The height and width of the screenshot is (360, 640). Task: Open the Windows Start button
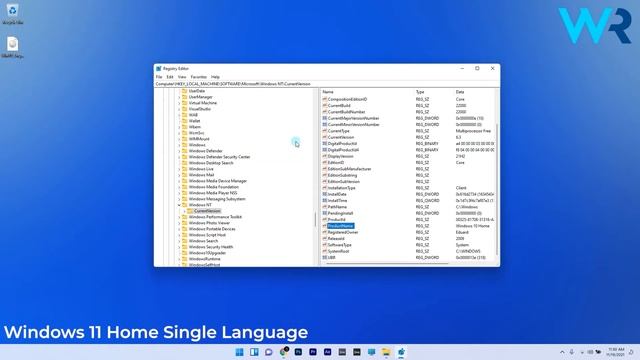coord(240,352)
